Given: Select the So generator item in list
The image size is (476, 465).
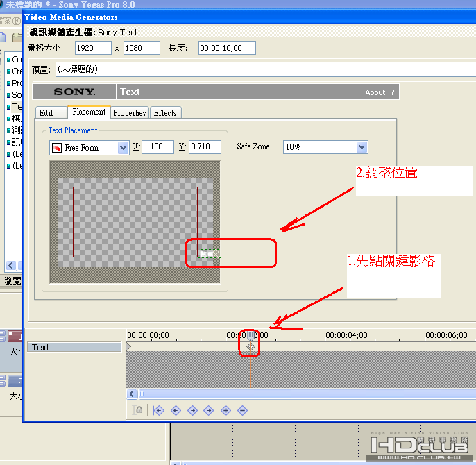Looking at the screenshot, I should (15, 95).
